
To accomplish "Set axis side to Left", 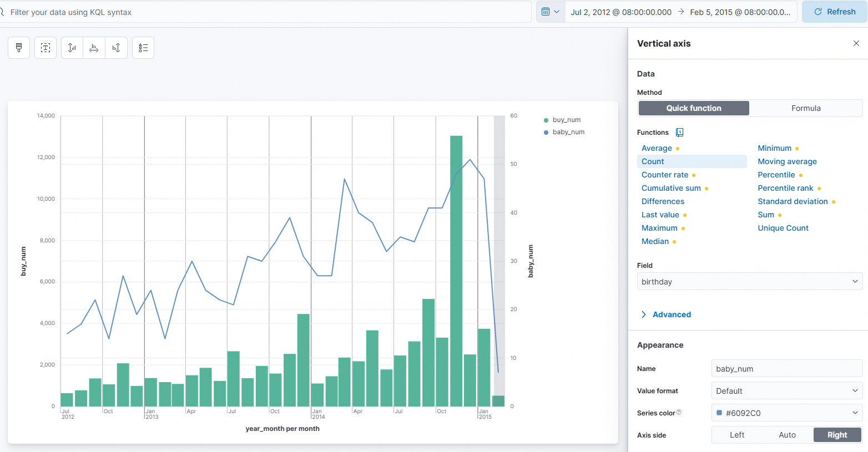I will coord(737,435).
